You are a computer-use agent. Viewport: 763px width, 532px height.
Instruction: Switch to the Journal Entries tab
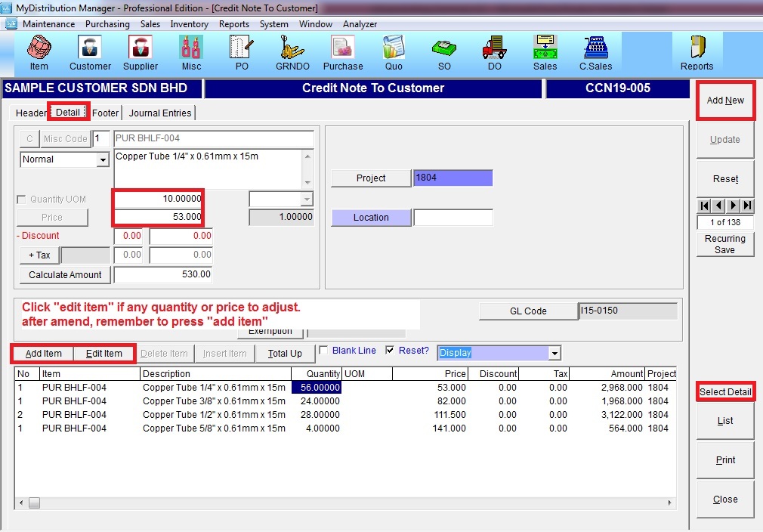[x=160, y=113]
